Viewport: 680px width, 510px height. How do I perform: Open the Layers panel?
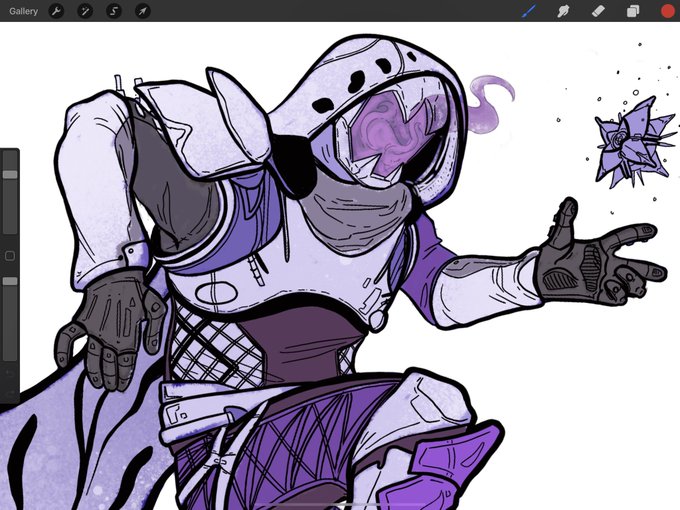pyautogui.click(x=633, y=11)
